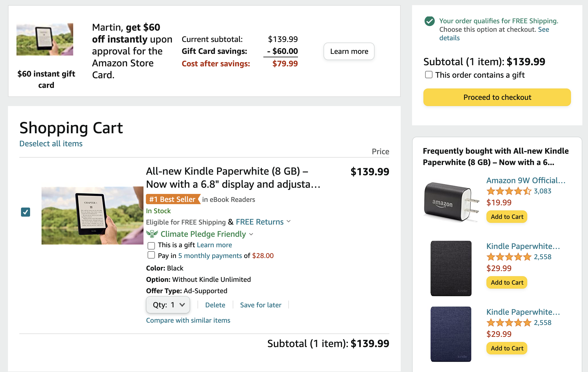Click the Climate Pledge Friendly leaf icon
This screenshot has width=588, height=372.
(x=152, y=234)
